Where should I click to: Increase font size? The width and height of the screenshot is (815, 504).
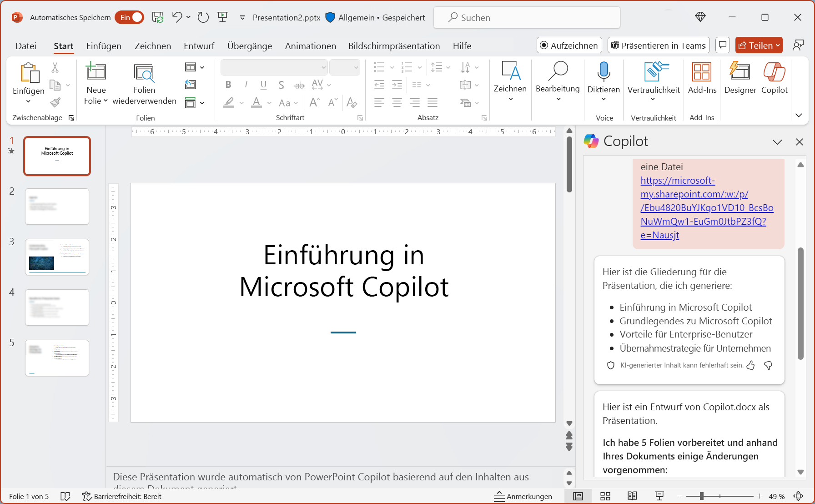tap(315, 102)
